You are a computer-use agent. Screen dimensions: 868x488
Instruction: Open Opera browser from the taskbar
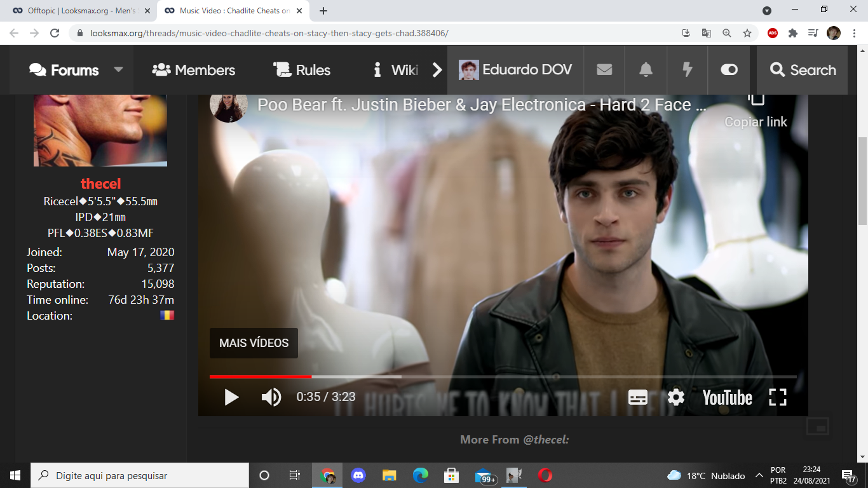545,475
